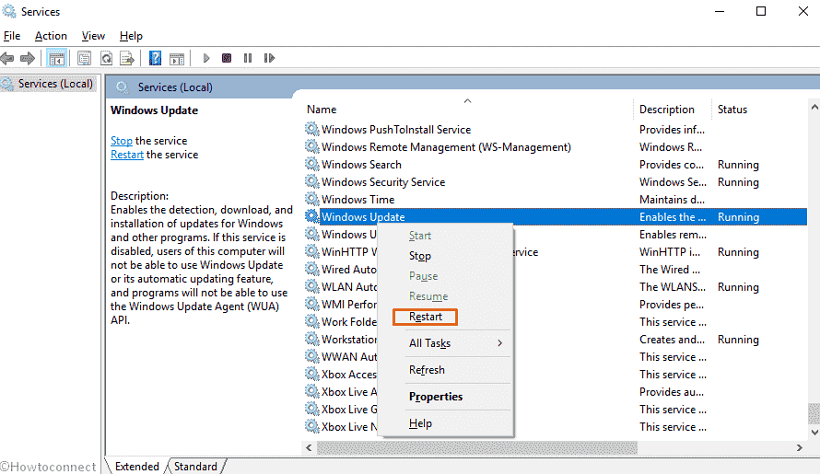Click gear icon beside WMI Perfor service
Image resolution: width=820 pixels, height=474 pixels.
[x=312, y=304]
